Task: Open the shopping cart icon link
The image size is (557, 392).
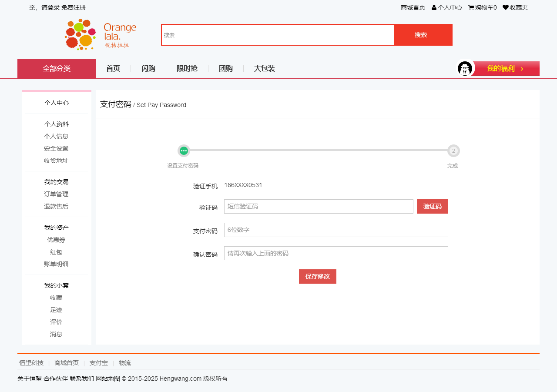Action: click(x=471, y=7)
